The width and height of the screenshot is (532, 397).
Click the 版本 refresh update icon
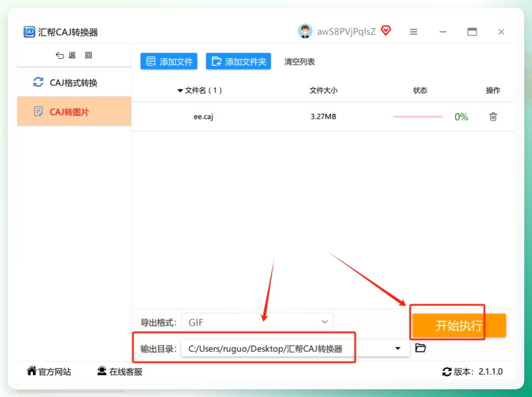pyautogui.click(x=447, y=372)
